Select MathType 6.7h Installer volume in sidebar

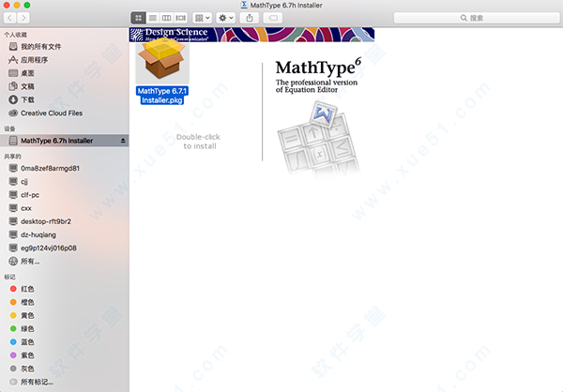point(65,141)
